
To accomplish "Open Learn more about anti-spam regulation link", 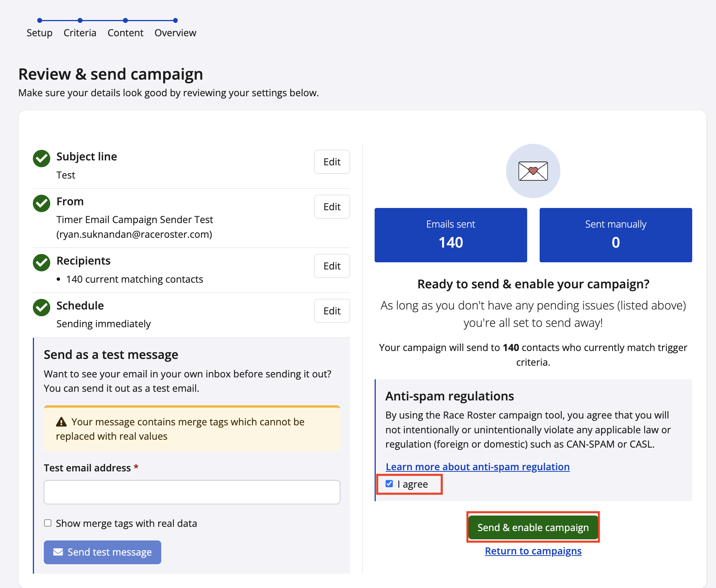I will tap(477, 467).
